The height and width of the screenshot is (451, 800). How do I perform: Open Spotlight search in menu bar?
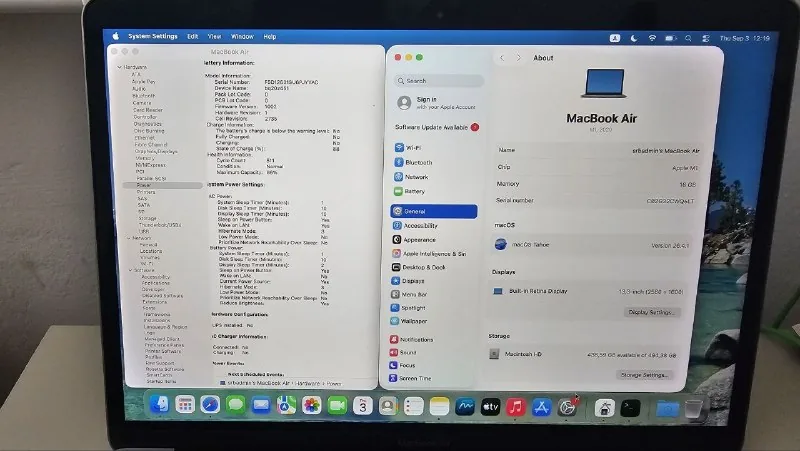688,38
